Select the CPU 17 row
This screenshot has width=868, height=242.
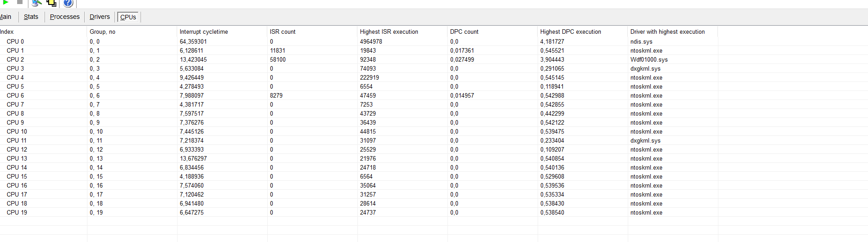coord(359,194)
